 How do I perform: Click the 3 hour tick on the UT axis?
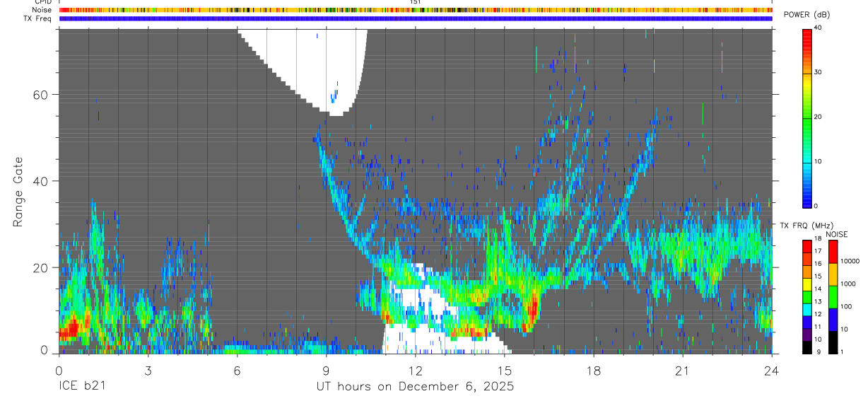coord(148,370)
